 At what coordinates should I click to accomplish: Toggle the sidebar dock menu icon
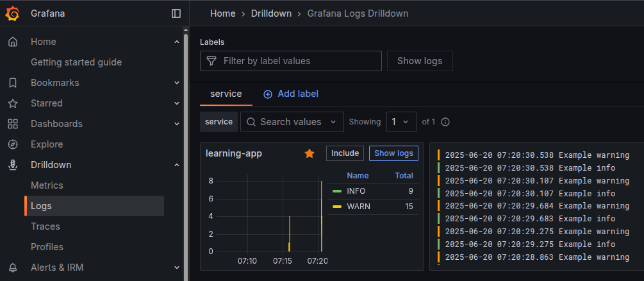click(176, 13)
